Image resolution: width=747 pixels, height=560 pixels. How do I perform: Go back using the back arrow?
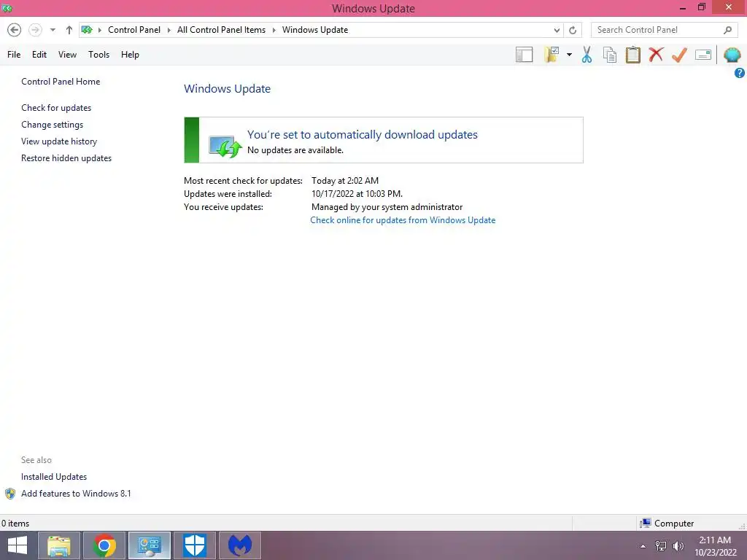click(x=15, y=30)
